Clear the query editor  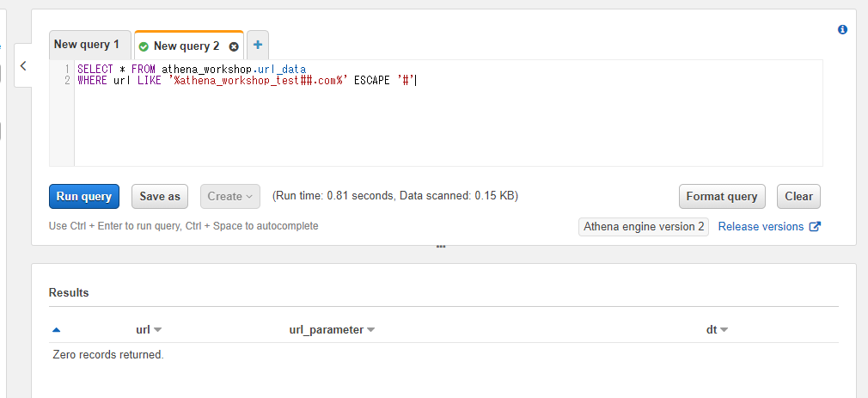798,197
